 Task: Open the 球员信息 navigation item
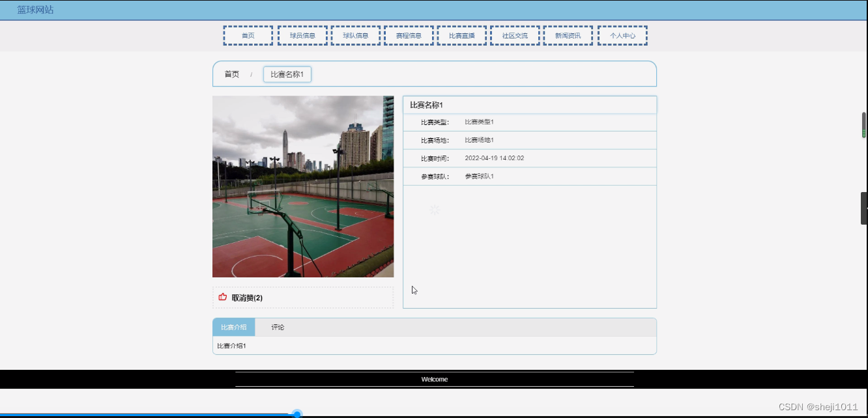point(302,35)
